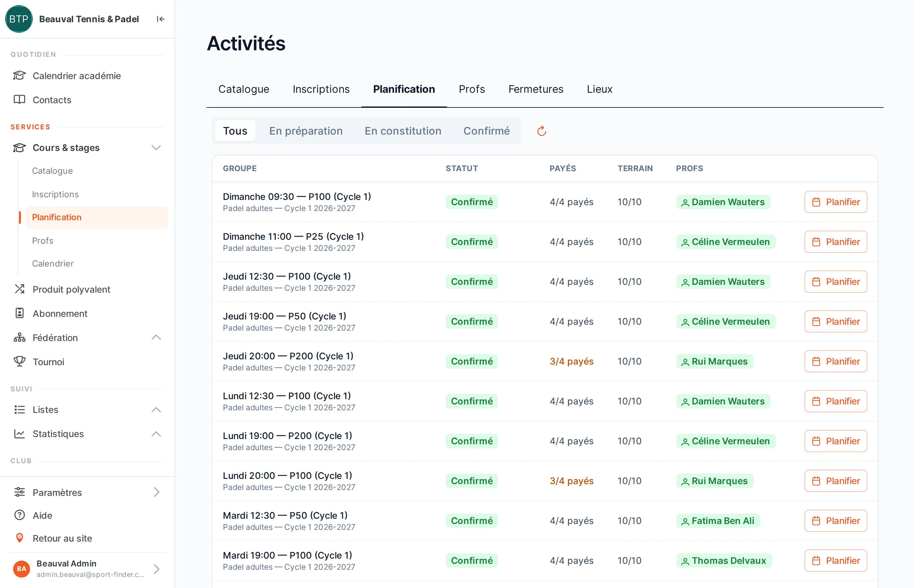Expand the Listes section chevron

[x=156, y=410]
